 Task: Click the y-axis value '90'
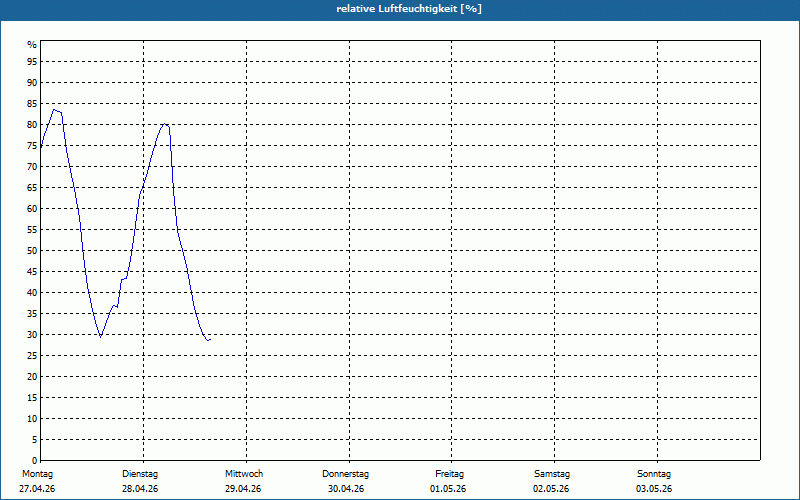pyautogui.click(x=32, y=83)
